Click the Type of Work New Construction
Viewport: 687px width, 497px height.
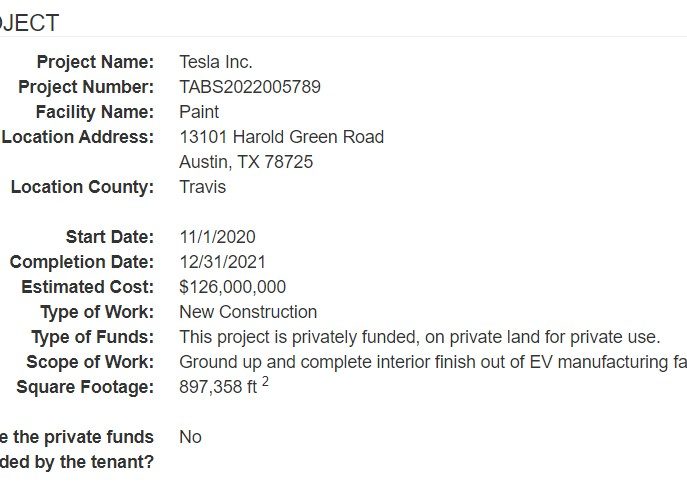tap(248, 312)
